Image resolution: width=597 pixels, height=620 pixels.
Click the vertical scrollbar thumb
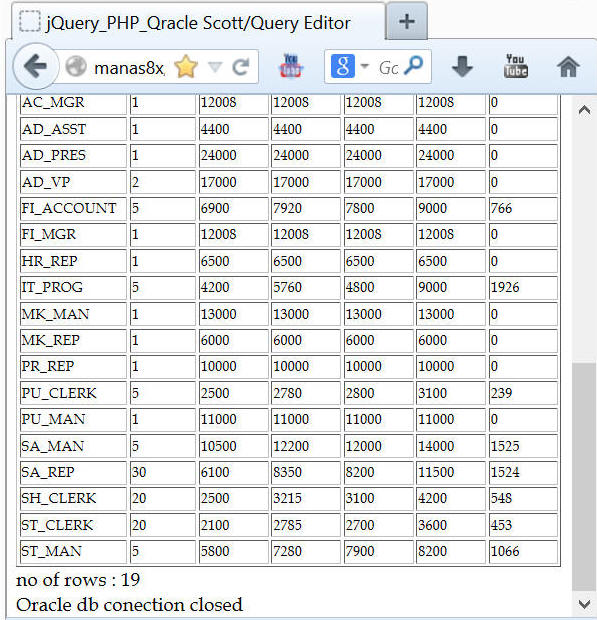coord(584,477)
